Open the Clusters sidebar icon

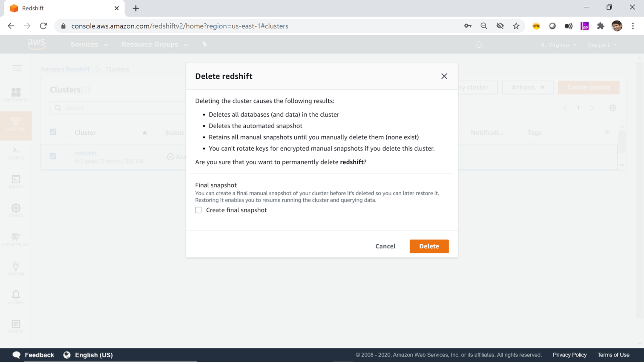pyautogui.click(x=16, y=124)
